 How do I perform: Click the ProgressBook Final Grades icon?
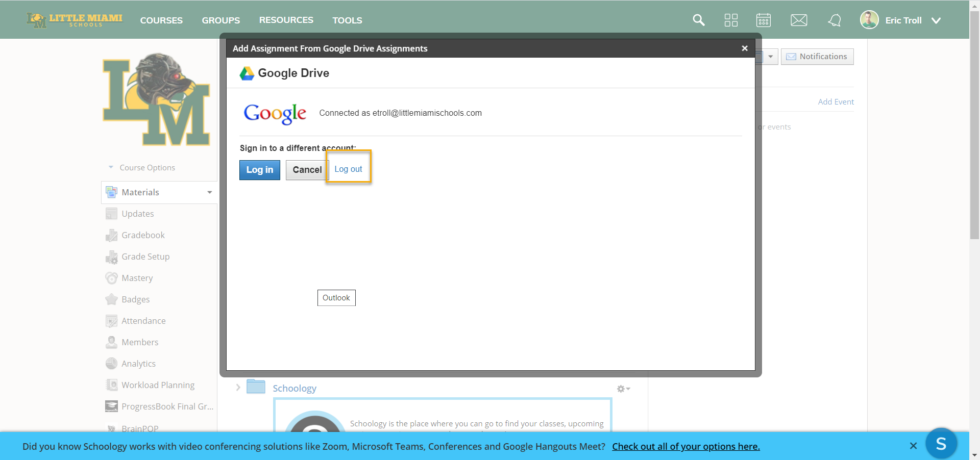[111, 406]
